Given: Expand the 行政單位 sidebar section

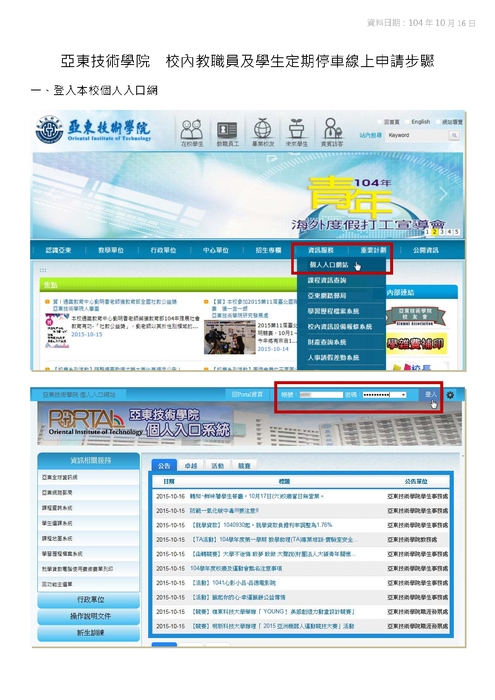Looking at the screenshot, I should (89, 599).
